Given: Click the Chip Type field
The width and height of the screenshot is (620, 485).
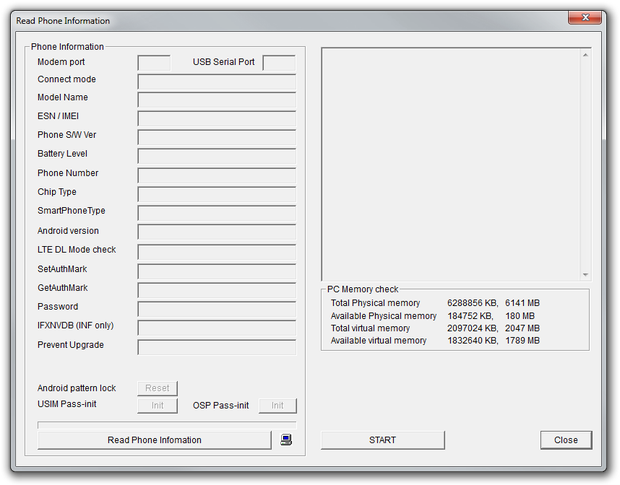Looking at the screenshot, I should click(x=217, y=194).
